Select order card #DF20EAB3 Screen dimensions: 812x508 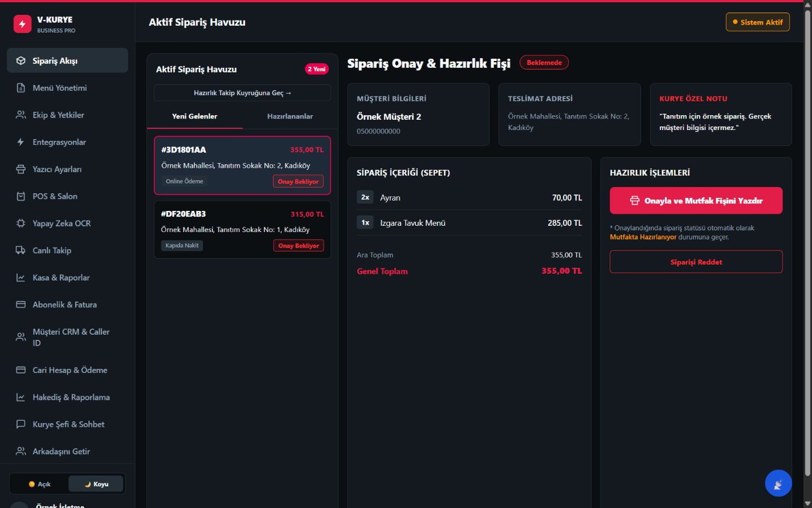click(242, 230)
